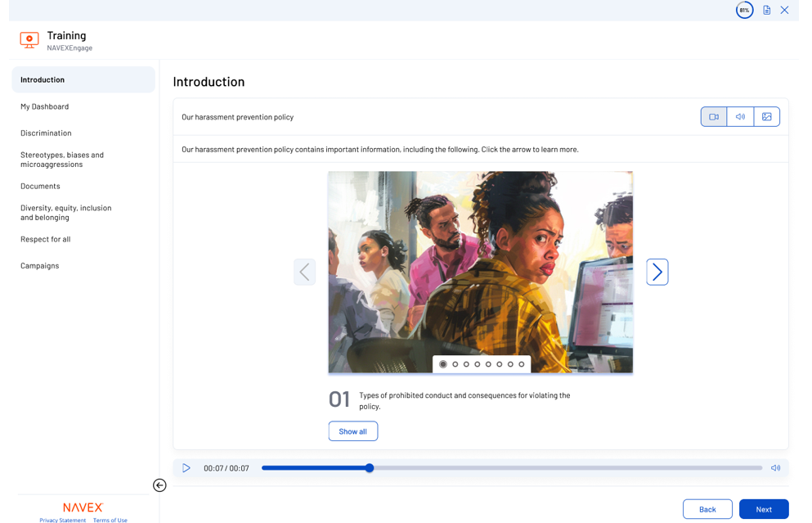Viewport: 812px width, 523px height.
Task: Open My Dashboard in sidebar
Action: [44, 106]
